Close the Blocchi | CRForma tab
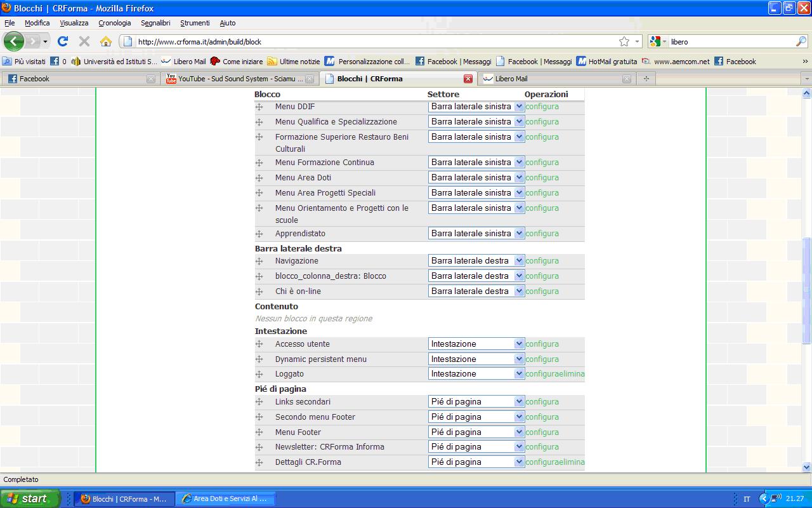The height and width of the screenshot is (508, 812). coord(468,79)
